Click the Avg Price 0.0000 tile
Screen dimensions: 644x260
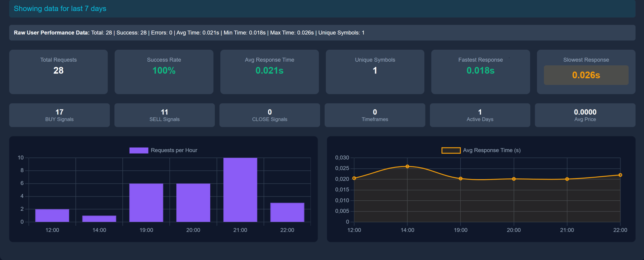point(585,115)
